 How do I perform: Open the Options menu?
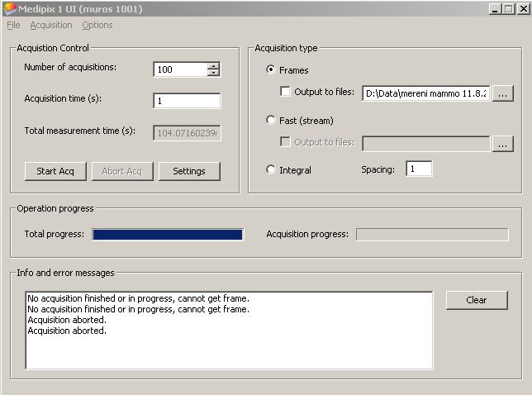[x=97, y=25]
